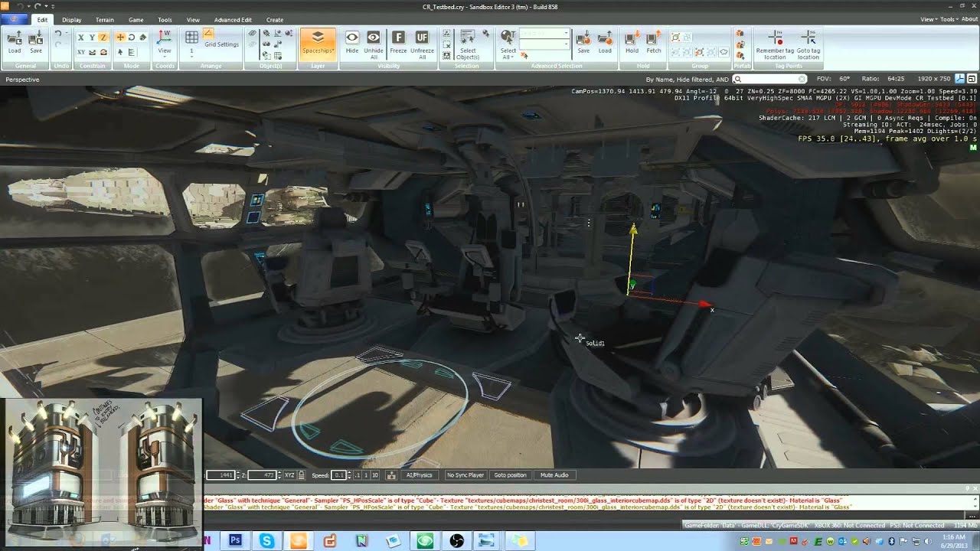Open the View menu at top right
Viewport: 980px width, 551px height.
coord(928,19)
